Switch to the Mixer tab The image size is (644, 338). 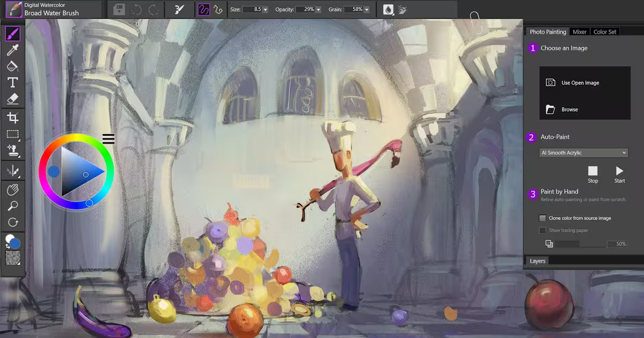[580, 31]
